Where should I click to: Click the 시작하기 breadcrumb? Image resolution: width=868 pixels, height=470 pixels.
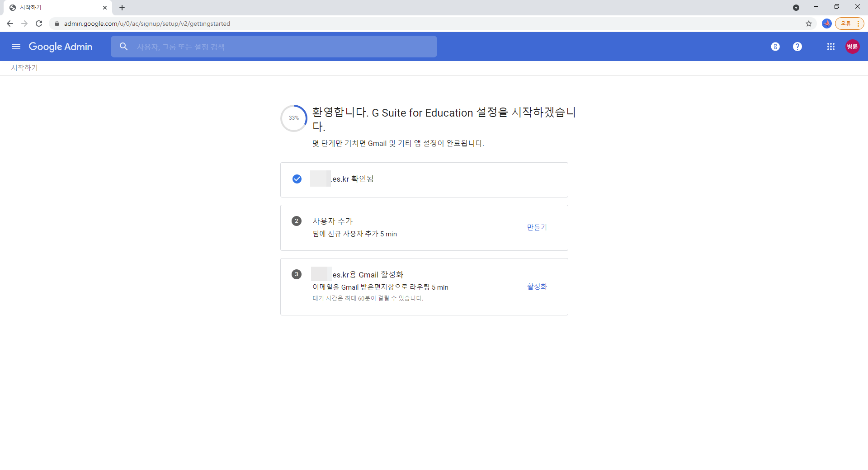coord(24,68)
